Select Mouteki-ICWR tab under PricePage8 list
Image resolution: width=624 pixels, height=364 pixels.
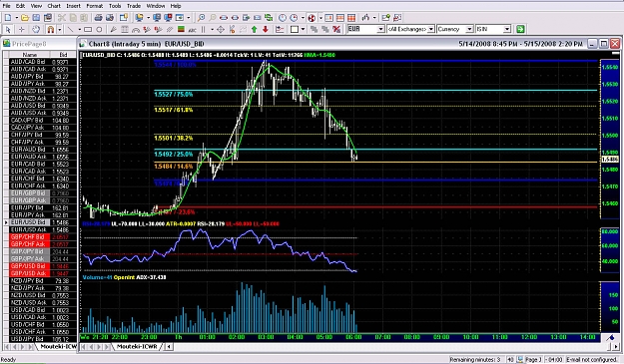point(58,346)
